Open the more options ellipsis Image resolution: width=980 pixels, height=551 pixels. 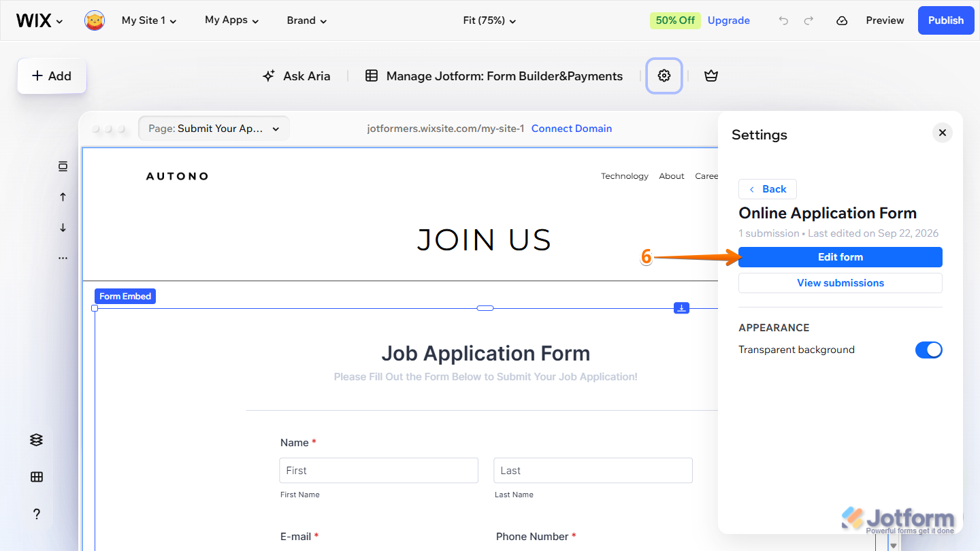coord(63,258)
